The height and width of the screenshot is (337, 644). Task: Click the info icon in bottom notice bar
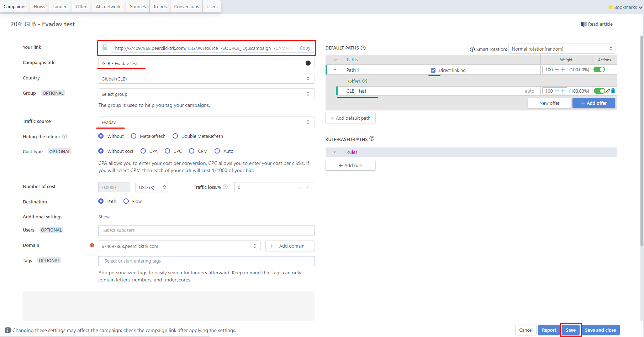click(x=8, y=330)
